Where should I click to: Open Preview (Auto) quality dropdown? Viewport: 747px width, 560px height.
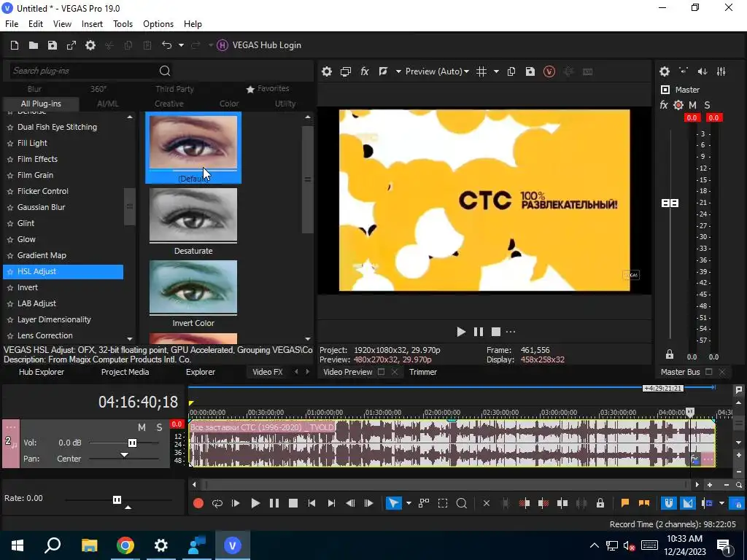tap(437, 71)
